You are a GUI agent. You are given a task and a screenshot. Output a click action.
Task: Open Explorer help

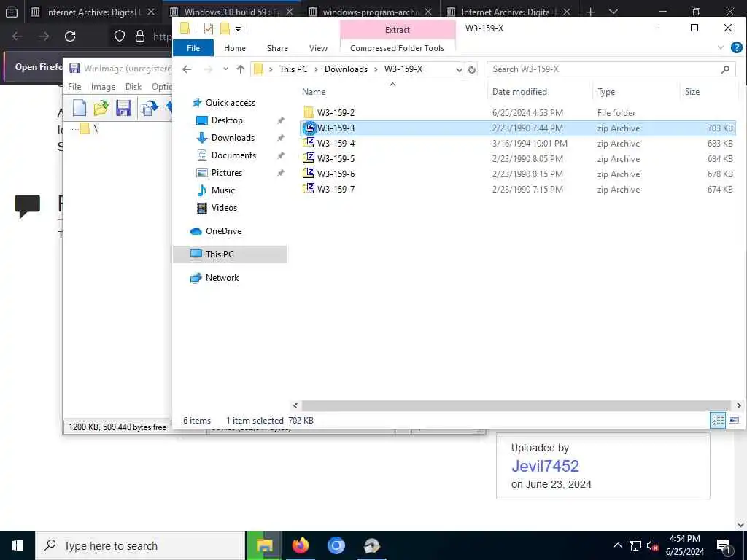[x=736, y=47]
